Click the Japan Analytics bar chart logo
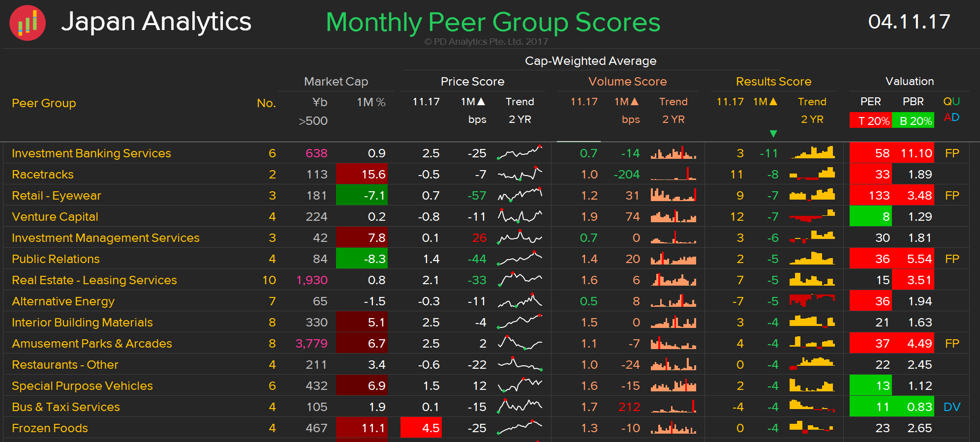Viewport: 980px width, 442px height. 28,23
